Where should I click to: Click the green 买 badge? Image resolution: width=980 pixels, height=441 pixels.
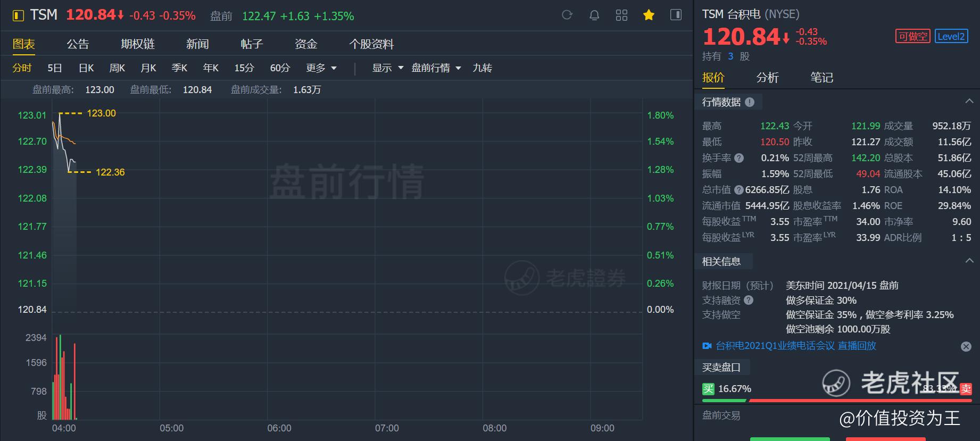tap(708, 389)
